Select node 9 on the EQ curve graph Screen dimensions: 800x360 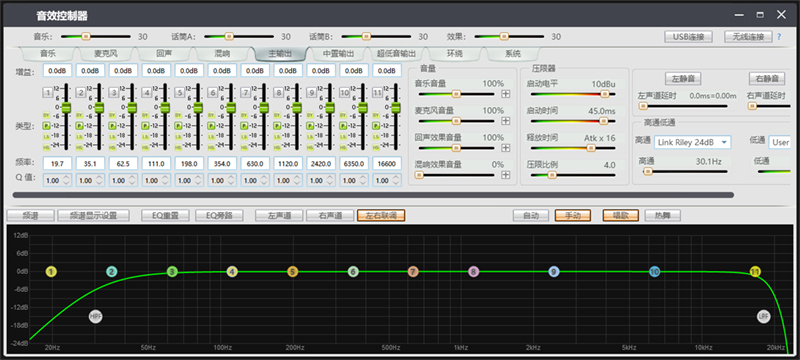pos(554,272)
